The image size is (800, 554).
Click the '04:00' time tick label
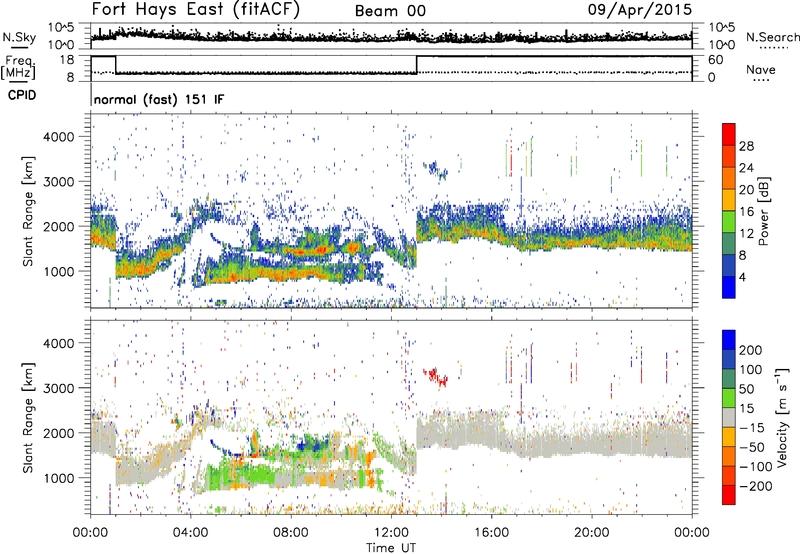tap(191, 533)
